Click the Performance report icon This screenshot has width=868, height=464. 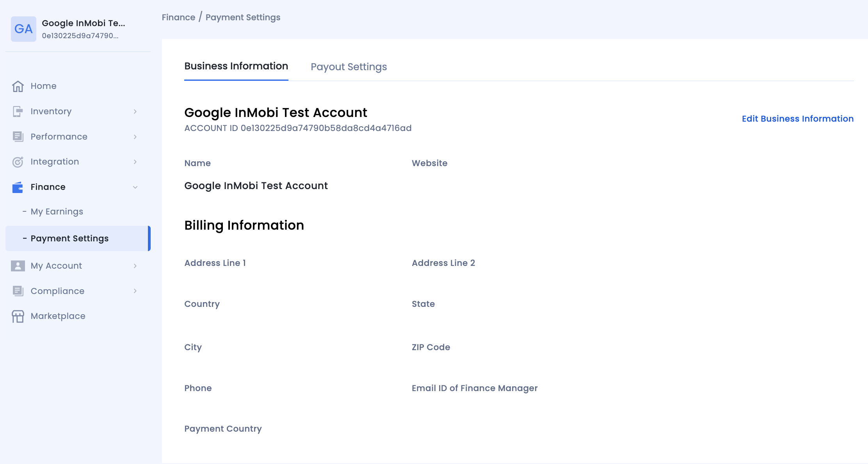pyautogui.click(x=18, y=136)
